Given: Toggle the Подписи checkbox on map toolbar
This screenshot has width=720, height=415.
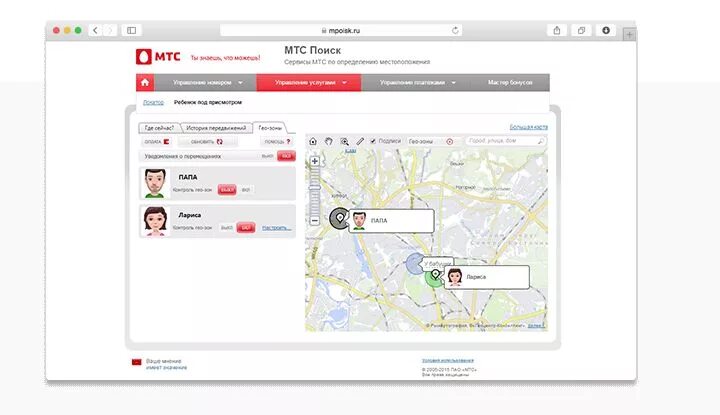Looking at the screenshot, I should click(x=373, y=141).
